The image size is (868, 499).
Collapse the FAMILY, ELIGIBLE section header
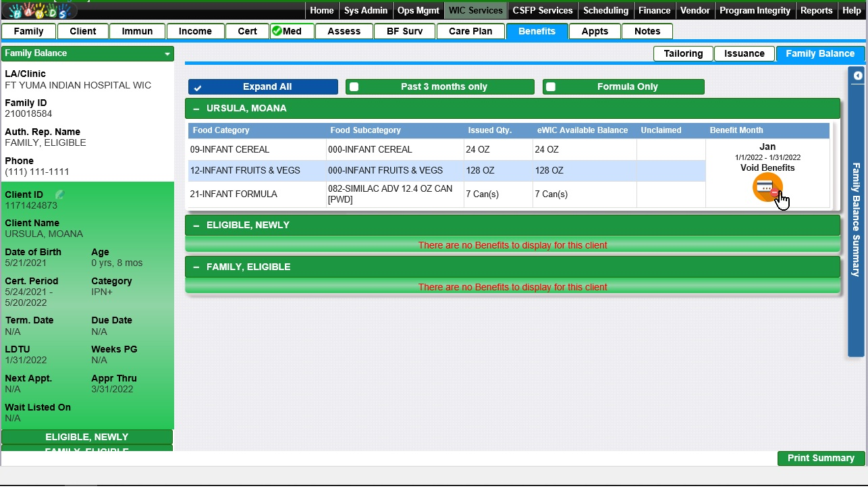pos(196,267)
